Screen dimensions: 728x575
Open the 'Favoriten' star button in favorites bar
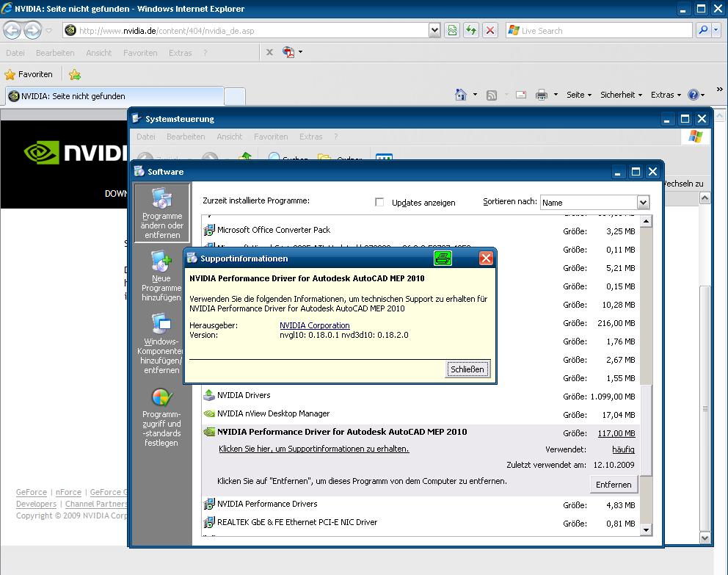(29, 74)
